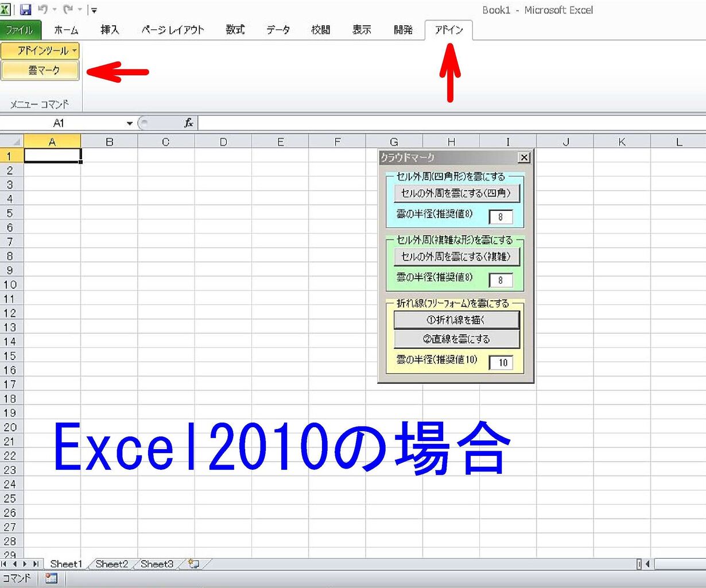706x588 pixels.
Task: Switch to Sheet1 tab
Action: (66, 564)
